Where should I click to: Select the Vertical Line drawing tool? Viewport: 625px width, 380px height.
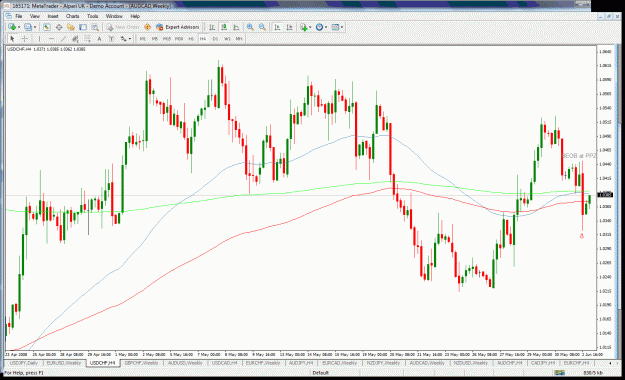39,39
